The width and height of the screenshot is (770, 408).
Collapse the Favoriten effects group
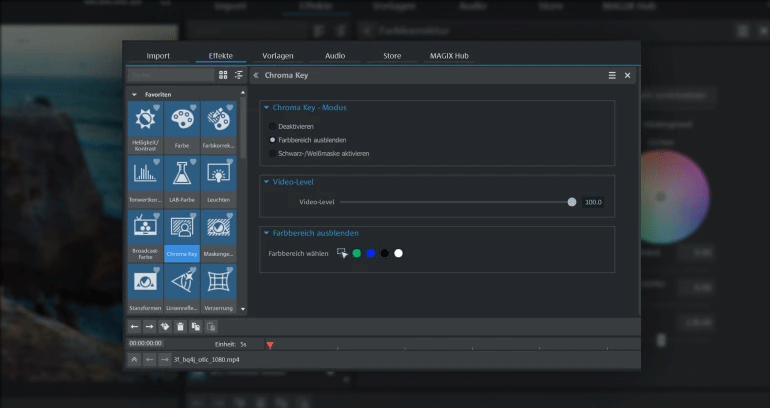(134, 94)
